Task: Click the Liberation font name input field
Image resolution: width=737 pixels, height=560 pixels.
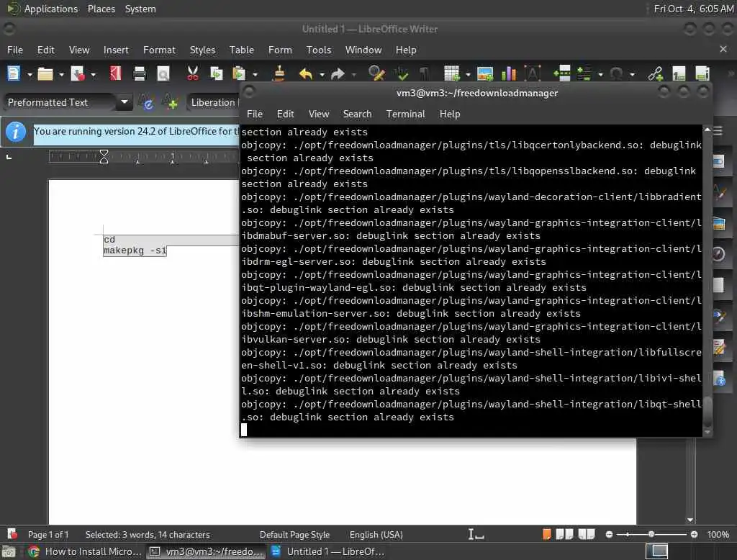Action: click(214, 102)
